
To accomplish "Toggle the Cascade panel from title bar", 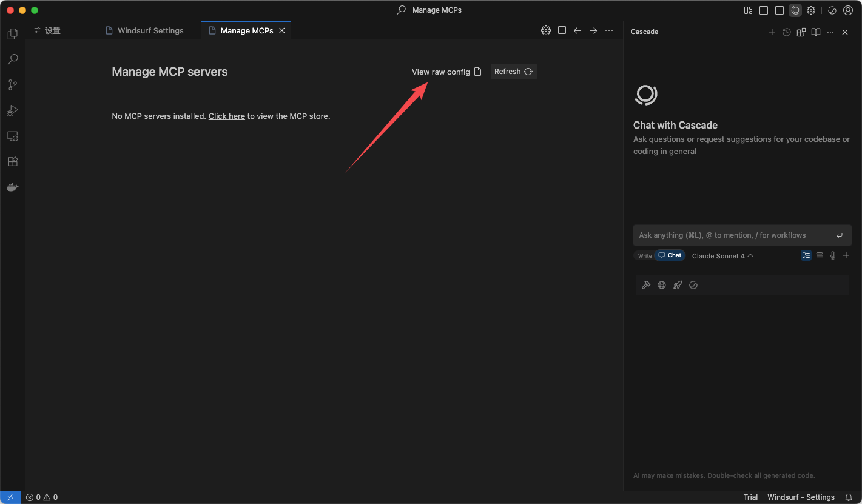I will click(795, 10).
